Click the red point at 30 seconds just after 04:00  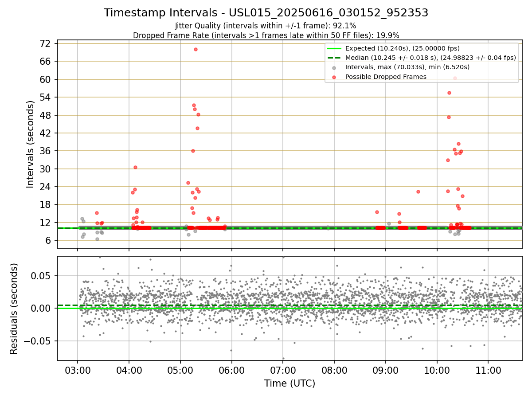135,167
